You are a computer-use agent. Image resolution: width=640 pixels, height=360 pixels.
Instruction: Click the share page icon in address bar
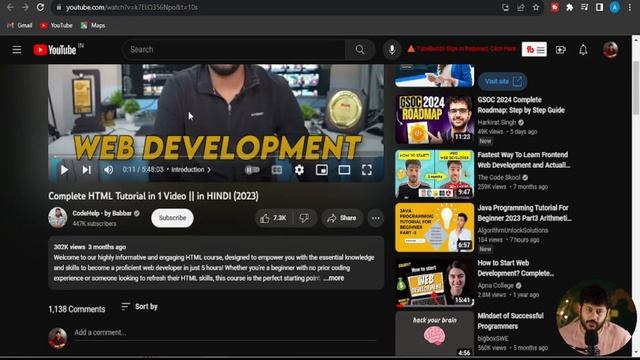[x=520, y=7]
